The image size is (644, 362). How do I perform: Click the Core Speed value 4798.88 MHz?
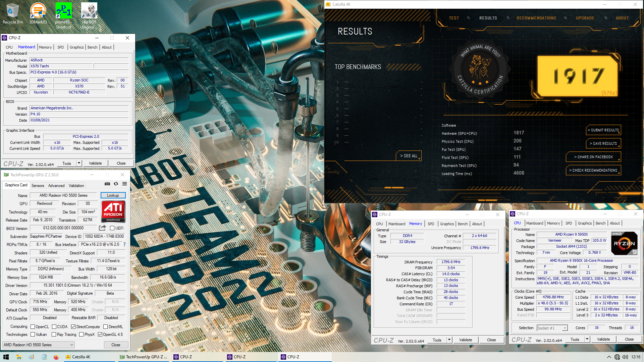pos(553,297)
